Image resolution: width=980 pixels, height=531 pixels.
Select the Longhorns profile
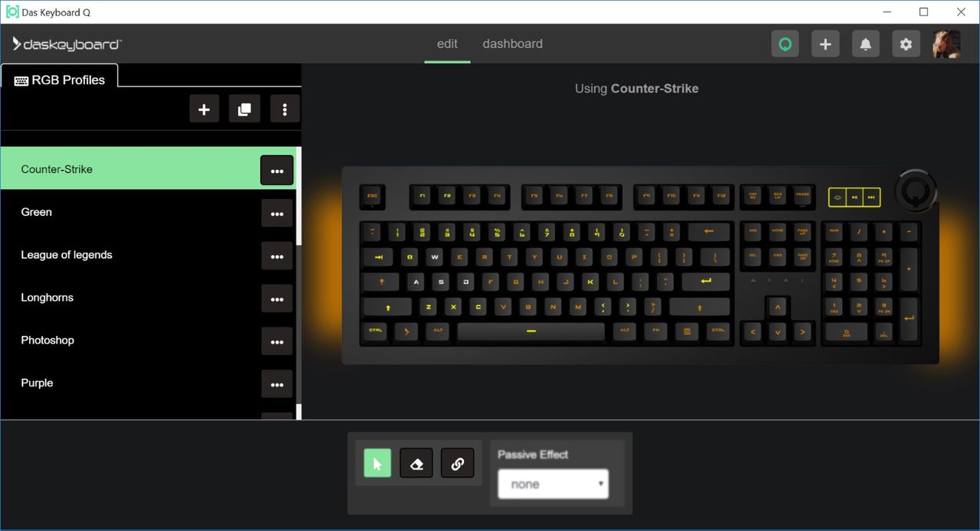[x=148, y=298]
